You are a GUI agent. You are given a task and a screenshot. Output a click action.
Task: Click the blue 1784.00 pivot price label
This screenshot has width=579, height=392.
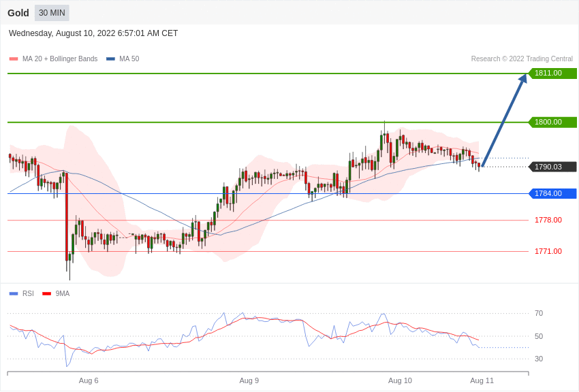tap(553, 193)
